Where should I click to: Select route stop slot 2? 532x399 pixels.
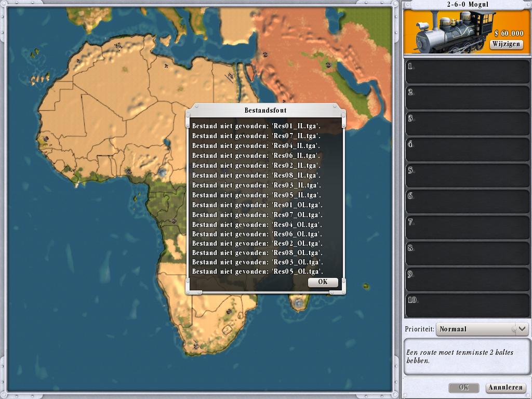click(468, 98)
